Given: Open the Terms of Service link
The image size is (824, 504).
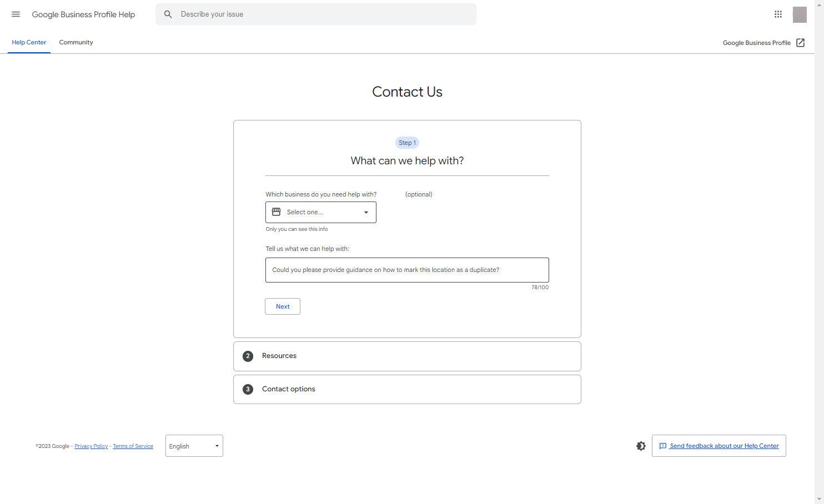Looking at the screenshot, I should [x=133, y=446].
